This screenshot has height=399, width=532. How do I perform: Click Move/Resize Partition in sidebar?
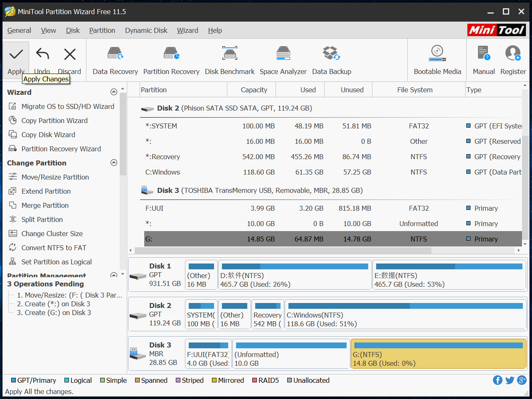click(x=55, y=177)
